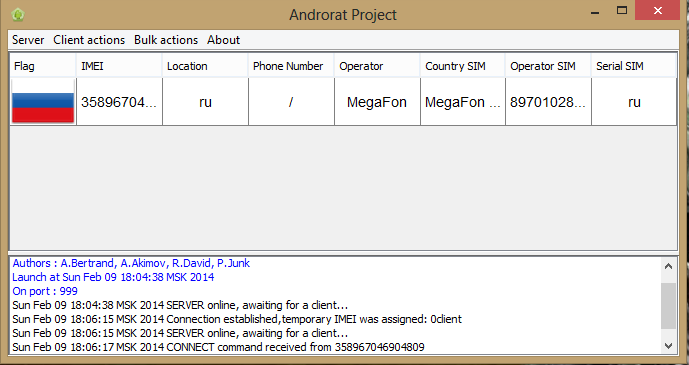
Task: Select the Country SIM cell MegaFon ...
Action: [x=463, y=102]
